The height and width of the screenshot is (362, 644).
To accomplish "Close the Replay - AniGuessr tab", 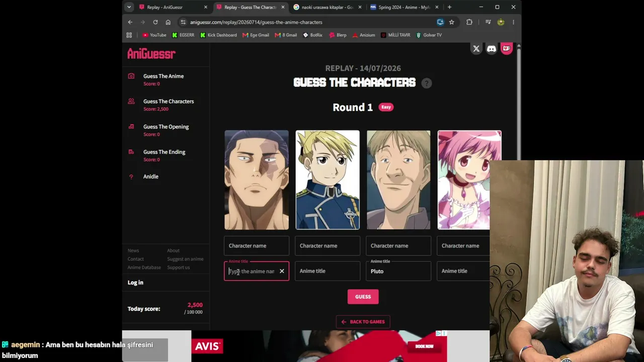I will click(x=205, y=7).
